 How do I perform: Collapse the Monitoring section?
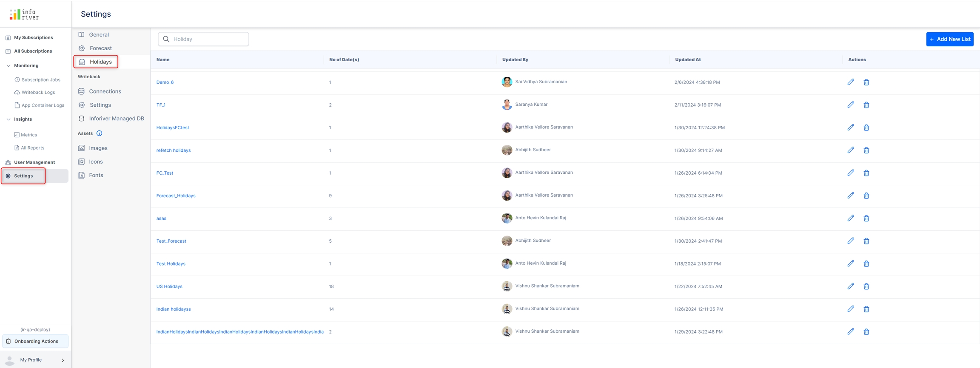coord(9,66)
